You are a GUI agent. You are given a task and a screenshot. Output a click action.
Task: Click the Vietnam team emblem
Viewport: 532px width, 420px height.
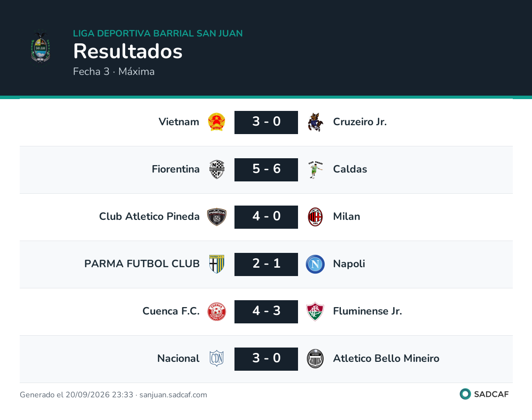click(216, 122)
